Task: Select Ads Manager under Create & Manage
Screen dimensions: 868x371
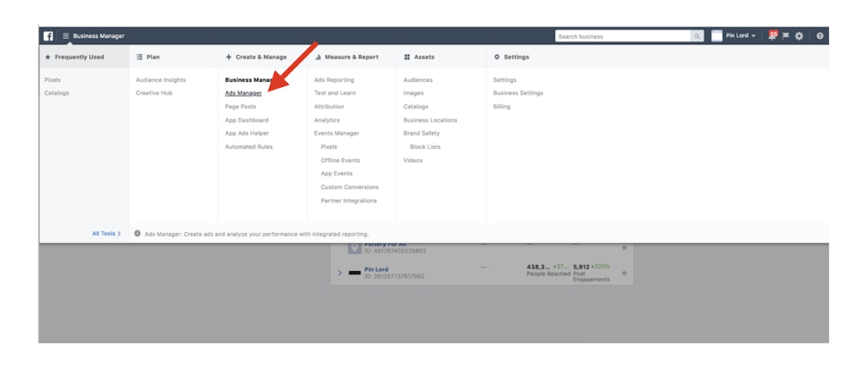Action: click(x=243, y=93)
